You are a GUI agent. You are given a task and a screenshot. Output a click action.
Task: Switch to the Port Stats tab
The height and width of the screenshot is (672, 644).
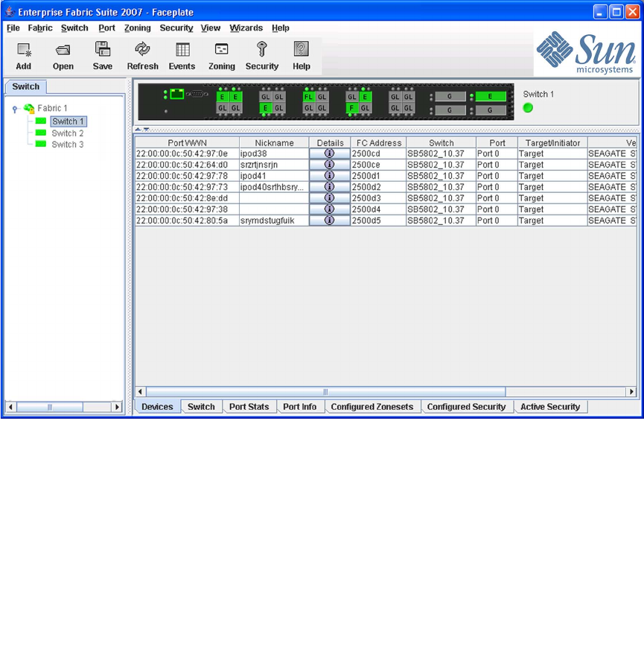pyautogui.click(x=249, y=407)
